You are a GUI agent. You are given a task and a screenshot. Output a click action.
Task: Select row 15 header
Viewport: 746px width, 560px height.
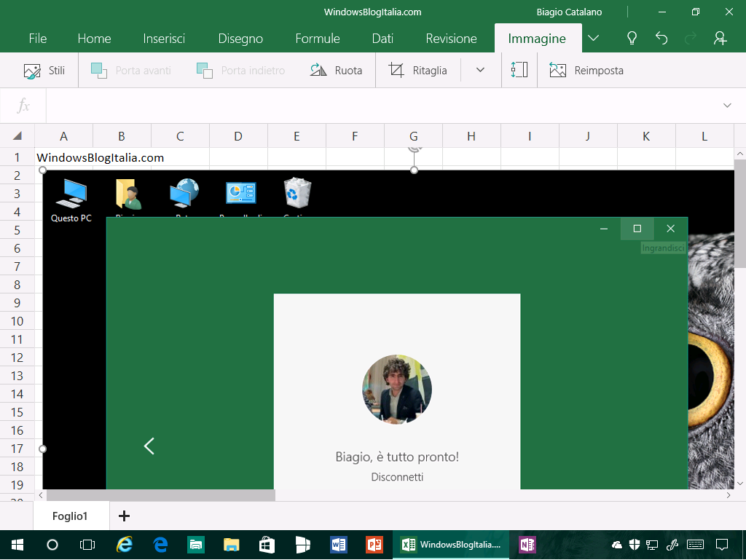point(17,412)
